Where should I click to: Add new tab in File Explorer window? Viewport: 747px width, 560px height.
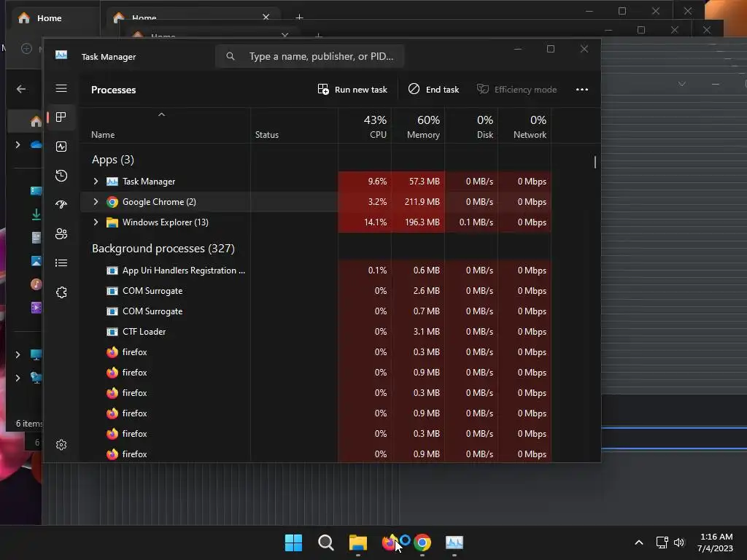(299, 17)
